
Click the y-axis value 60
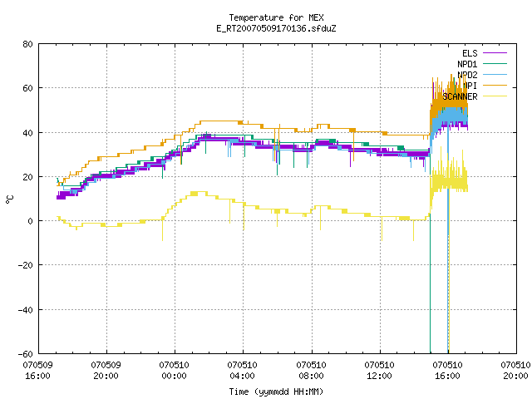(x=28, y=88)
